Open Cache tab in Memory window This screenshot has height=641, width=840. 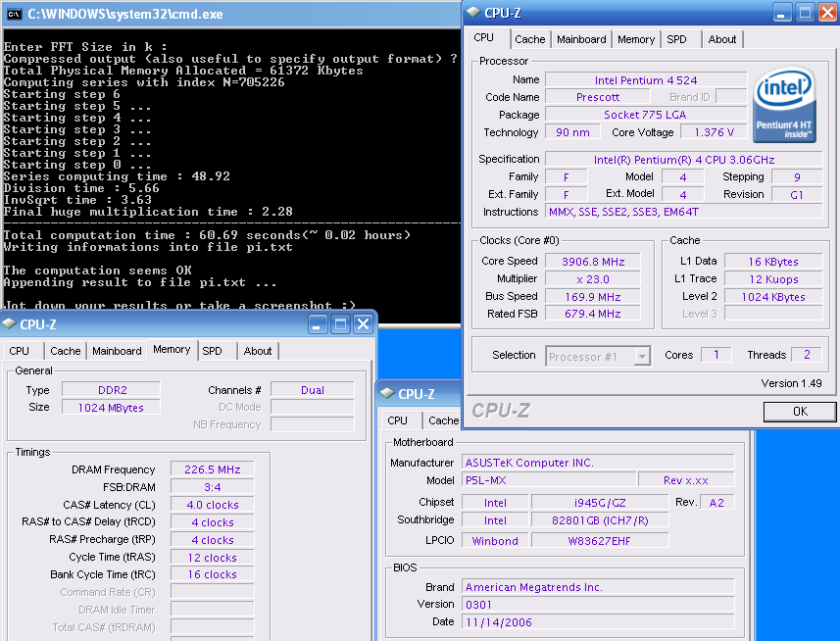click(x=66, y=351)
